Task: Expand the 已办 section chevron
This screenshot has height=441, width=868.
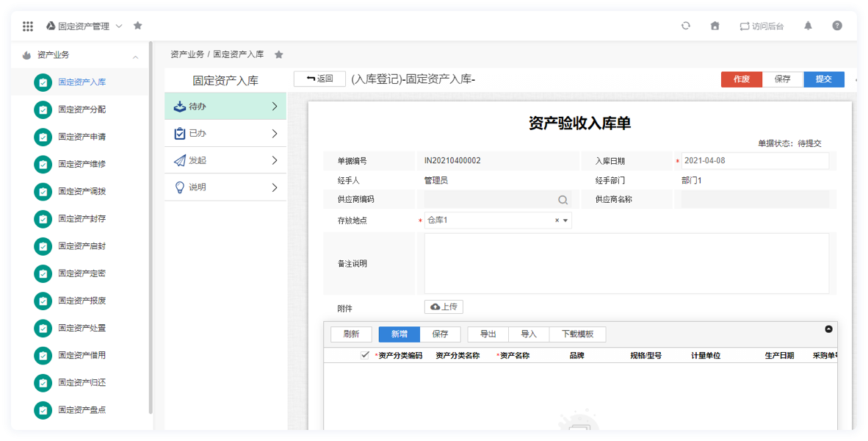Action: point(274,133)
